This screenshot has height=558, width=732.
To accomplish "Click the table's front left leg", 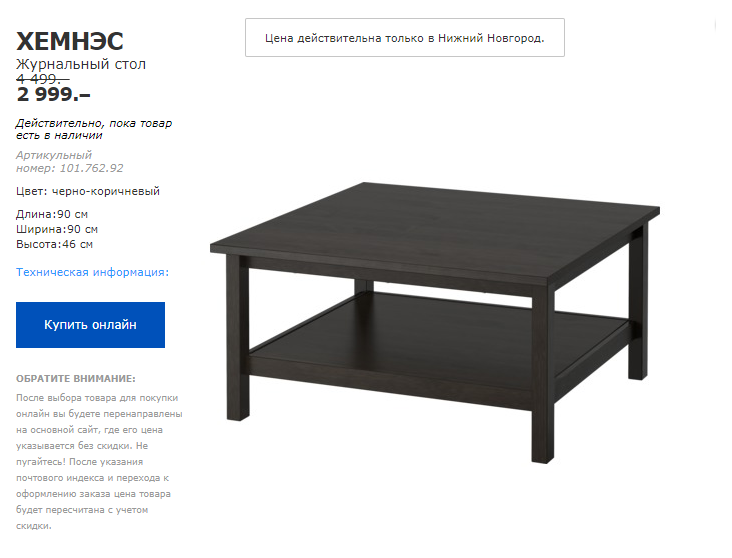I will [x=238, y=338].
